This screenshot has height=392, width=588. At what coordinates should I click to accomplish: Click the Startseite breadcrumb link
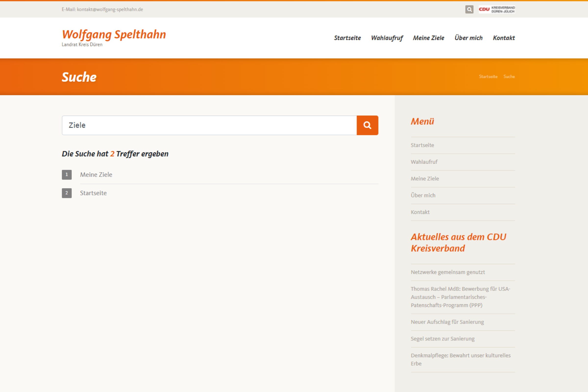(x=488, y=76)
